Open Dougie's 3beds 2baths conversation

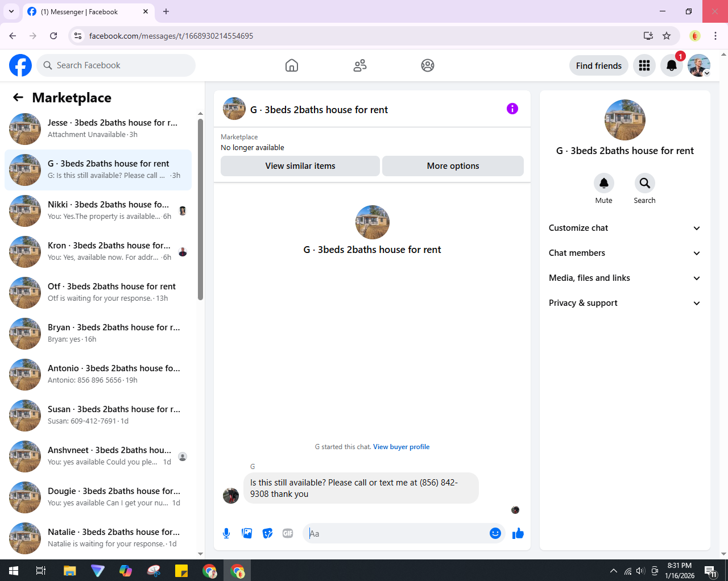(x=98, y=497)
